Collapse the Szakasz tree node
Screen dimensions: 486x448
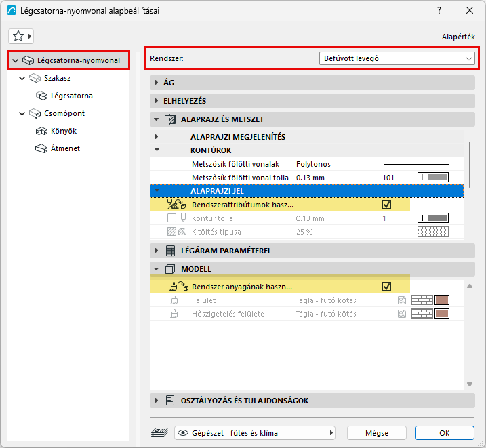pyautogui.click(x=22, y=78)
